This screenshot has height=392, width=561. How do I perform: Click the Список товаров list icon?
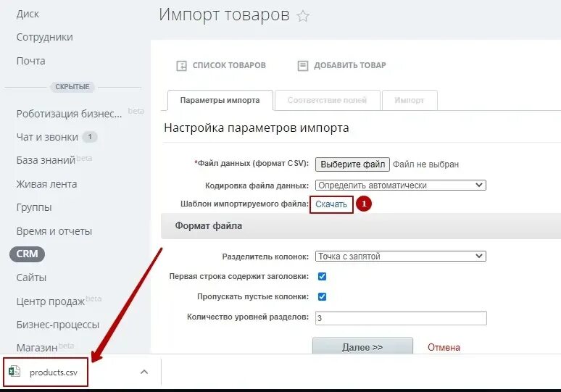coord(181,66)
